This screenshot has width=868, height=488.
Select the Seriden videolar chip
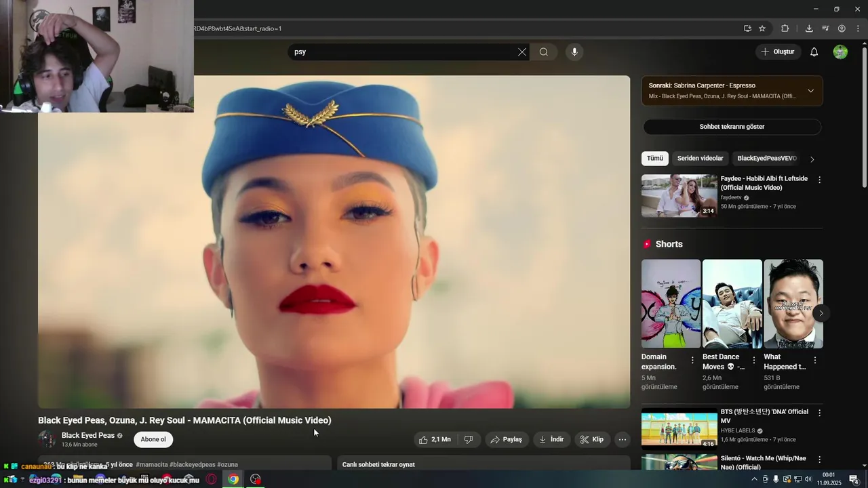point(701,159)
